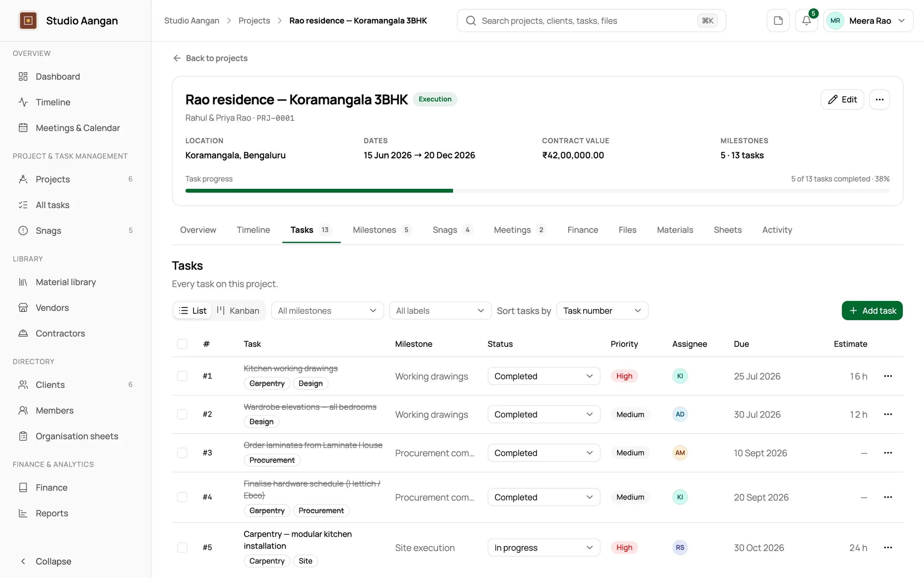This screenshot has height=578, width=924.
Task: Check the box for task #4
Action: [182, 497]
